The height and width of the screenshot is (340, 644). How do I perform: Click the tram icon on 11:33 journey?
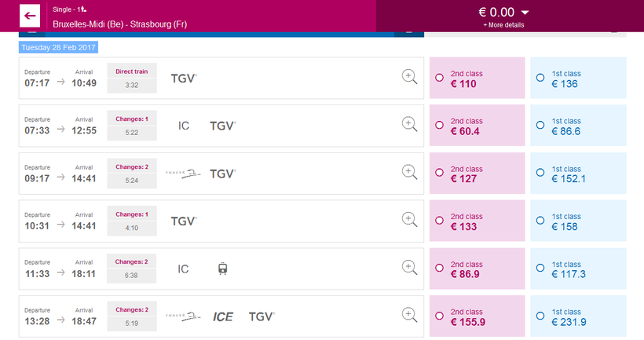[223, 269]
